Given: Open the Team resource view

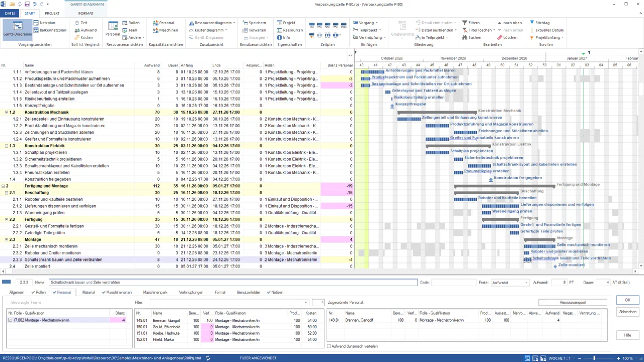Looking at the screenshot, I should (129, 30).
